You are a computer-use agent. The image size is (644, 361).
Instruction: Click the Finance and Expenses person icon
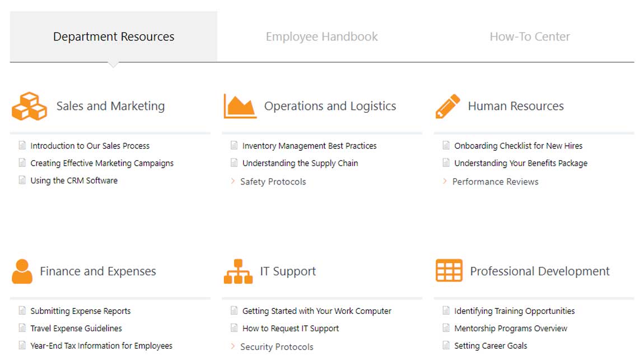22,271
